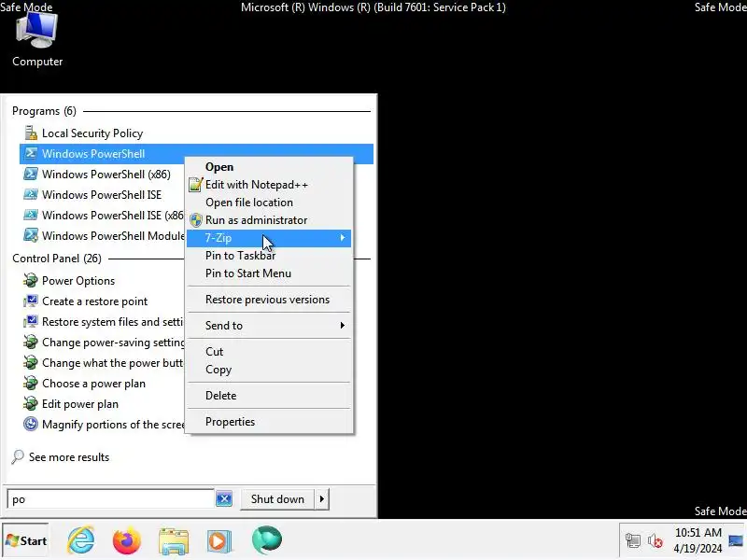Select the Local Security Policy text
Screen dimensions: 747x560
[92, 133]
